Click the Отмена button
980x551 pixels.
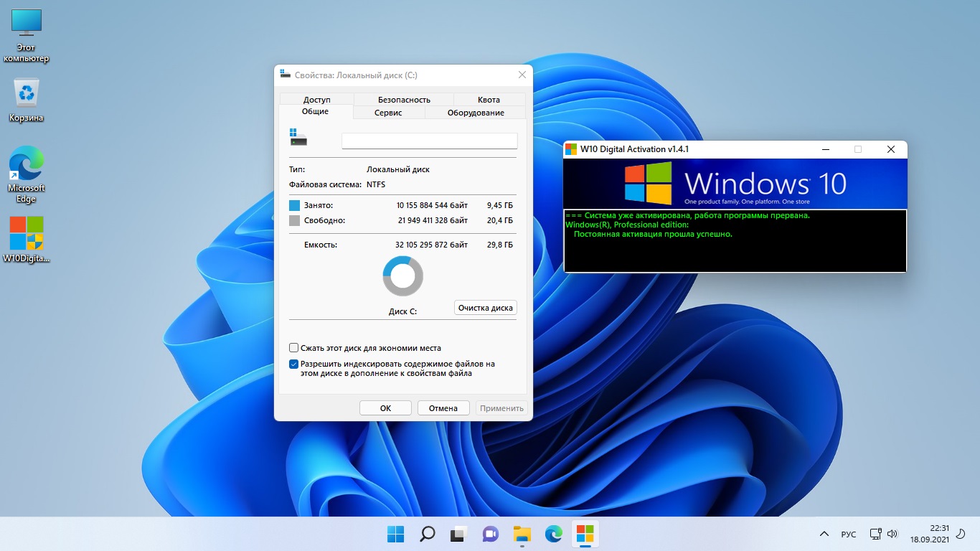pyautogui.click(x=443, y=408)
